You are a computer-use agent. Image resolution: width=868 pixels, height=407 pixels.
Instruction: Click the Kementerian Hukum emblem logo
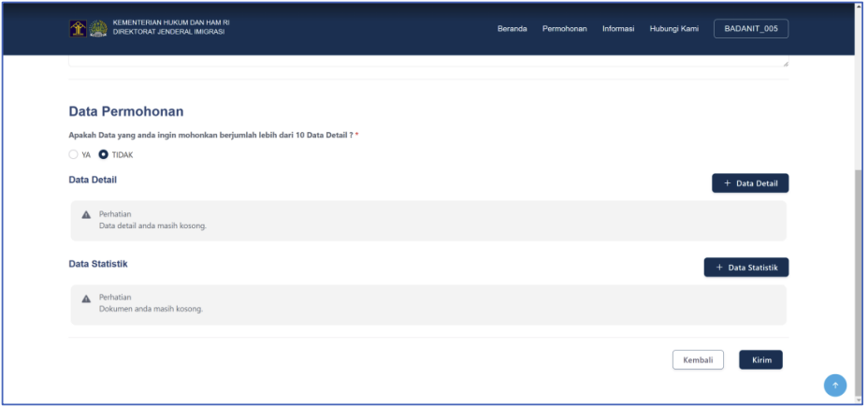point(78,28)
